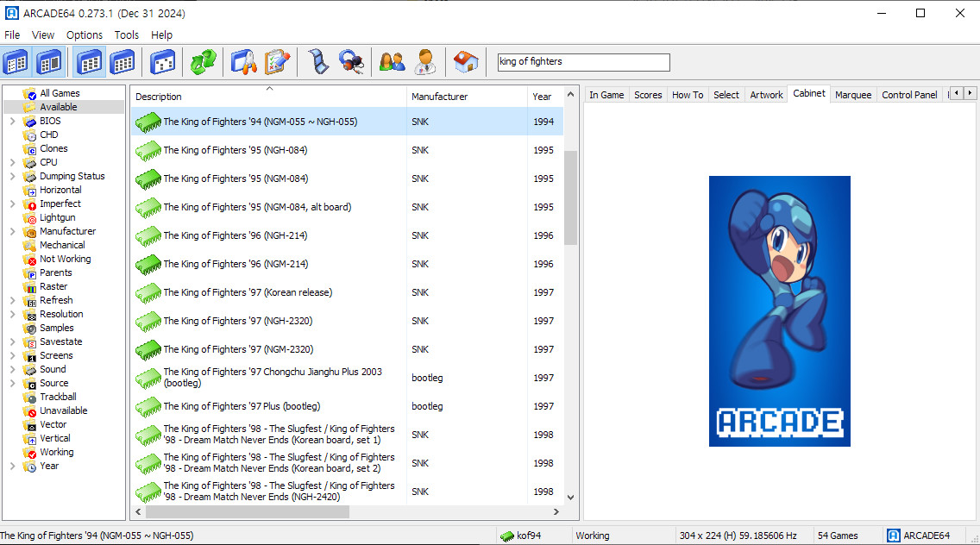980x545 pixels.
Task: Expand the Dumping Status folder
Action: [12, 176]
